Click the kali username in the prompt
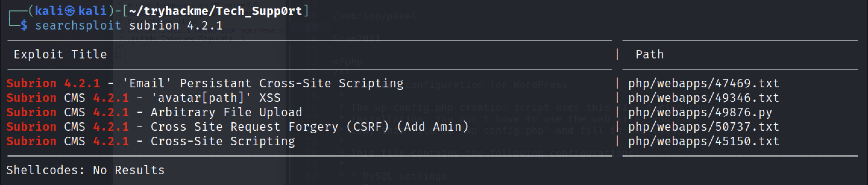The height and width of the screenshot is (185, 868). [49, 11]
